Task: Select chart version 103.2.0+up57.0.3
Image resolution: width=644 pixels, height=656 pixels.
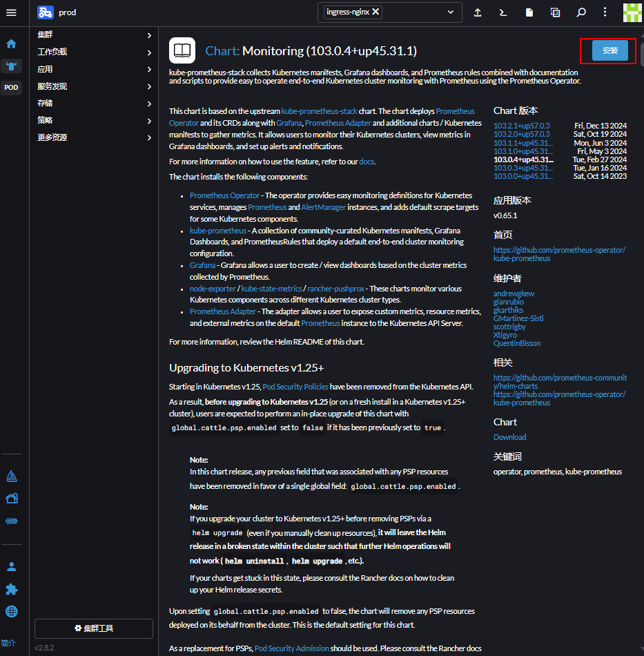Action: 521,134
